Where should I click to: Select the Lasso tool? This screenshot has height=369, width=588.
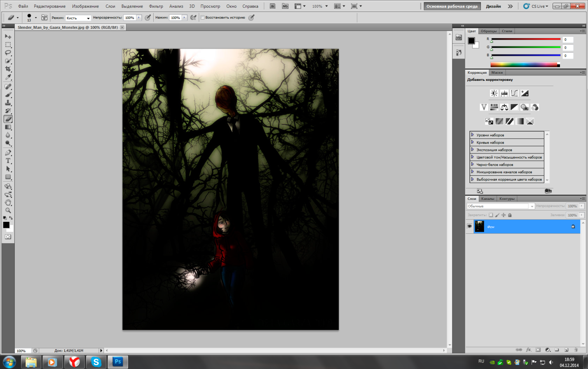8,53
